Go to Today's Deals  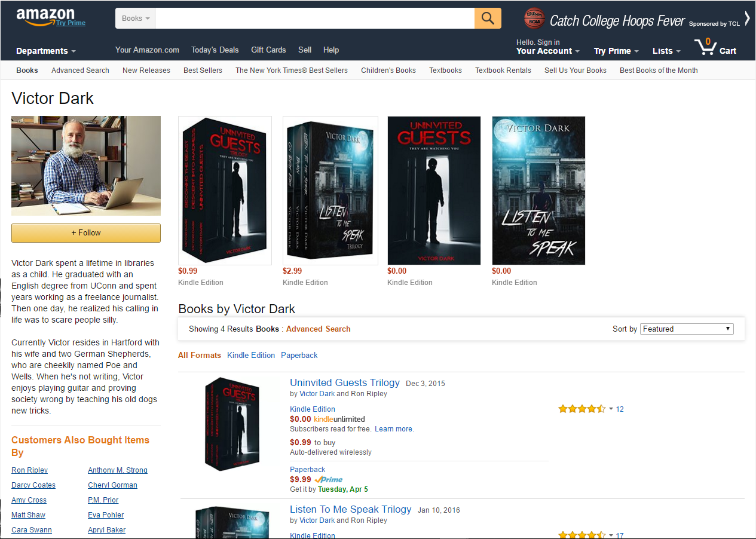click(x=215, y=50)
